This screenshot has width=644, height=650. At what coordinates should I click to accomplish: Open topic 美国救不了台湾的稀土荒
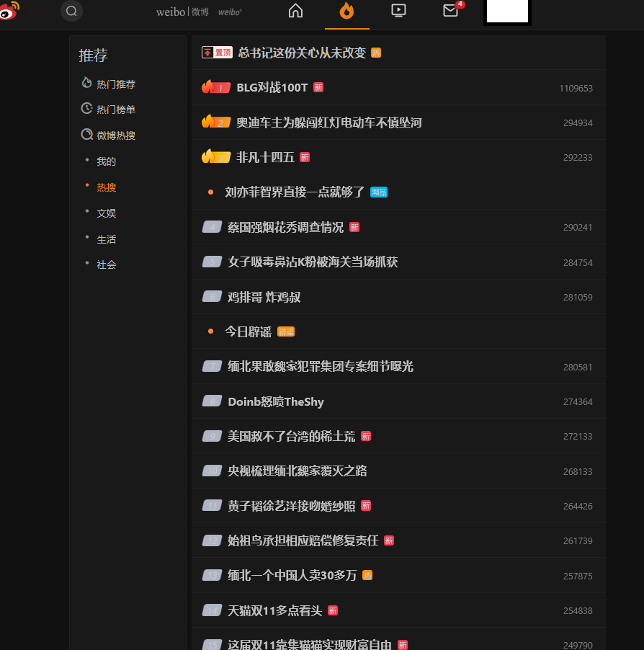[x=291, y=436]
